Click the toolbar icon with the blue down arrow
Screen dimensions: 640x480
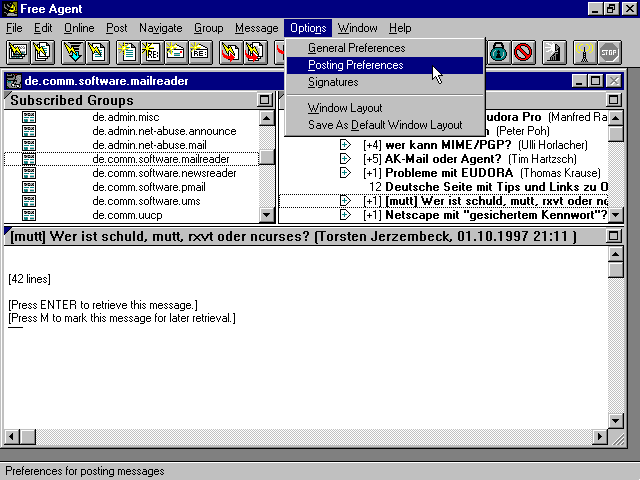point(73,52)
